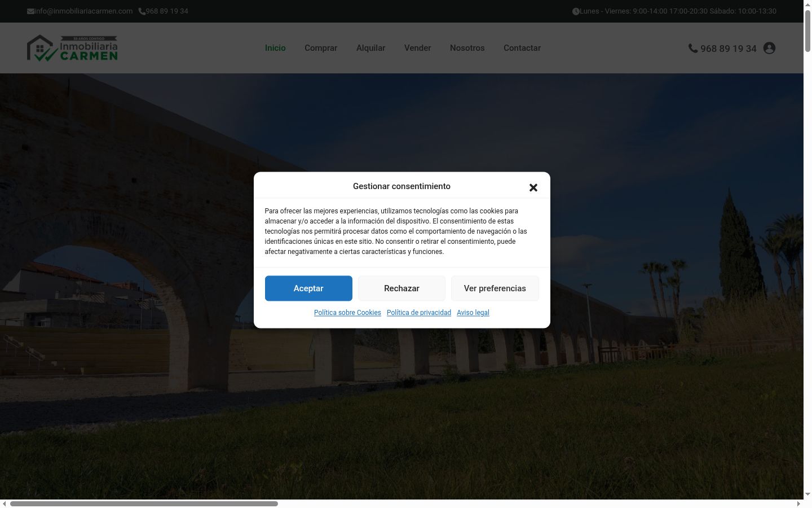Click the Gestionar consentimiento title
Screen dimensions: 812x508
coord(401,186)
